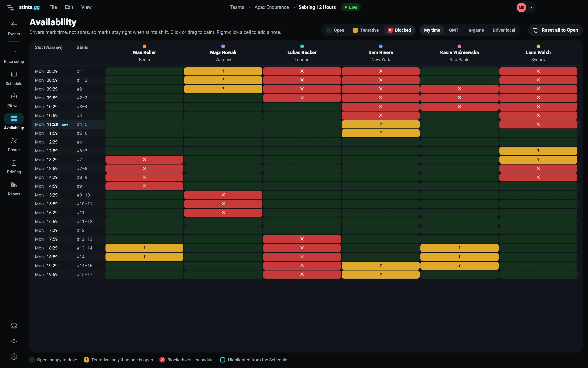Image resolution: width=588 pixels, height=368 pixels.
Task: Click Sebring 12 Hours breadcrumb
Action: (x=317, y=7)
